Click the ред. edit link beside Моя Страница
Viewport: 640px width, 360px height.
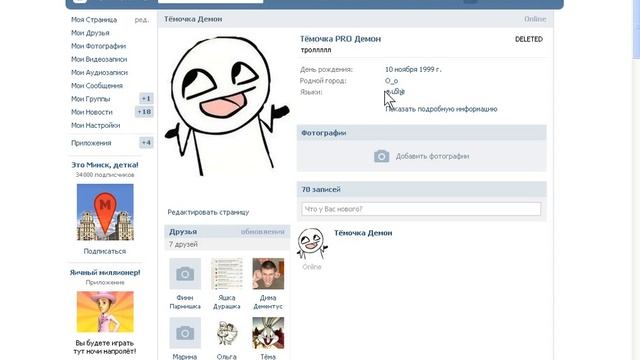[142, 20]
